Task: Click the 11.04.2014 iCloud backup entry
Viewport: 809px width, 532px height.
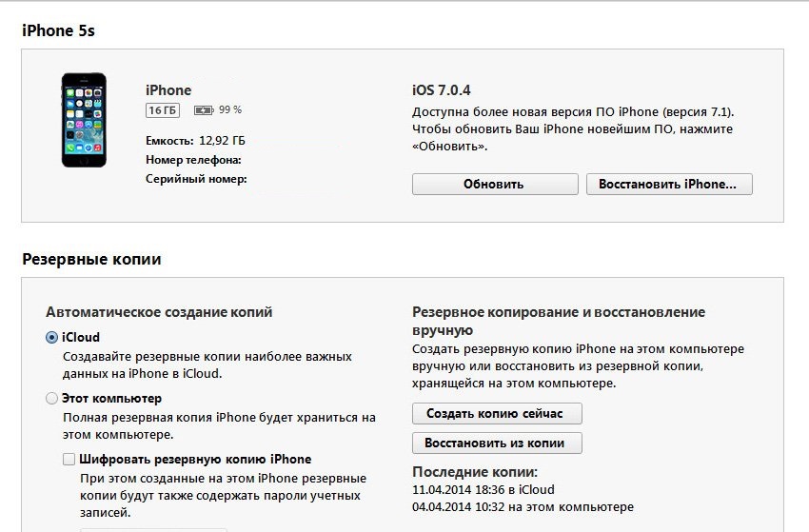Action: pos(483,490)
